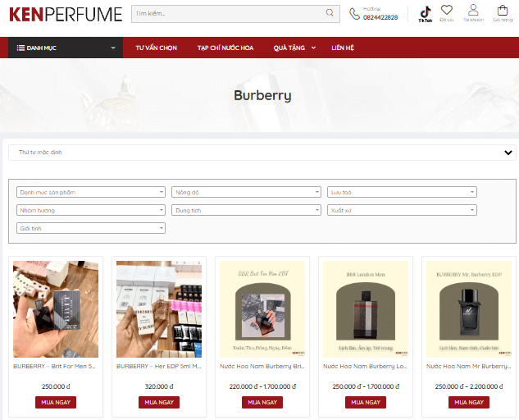Open the account user icon
This screenshot has height=420, width=519.
(473, 10)
